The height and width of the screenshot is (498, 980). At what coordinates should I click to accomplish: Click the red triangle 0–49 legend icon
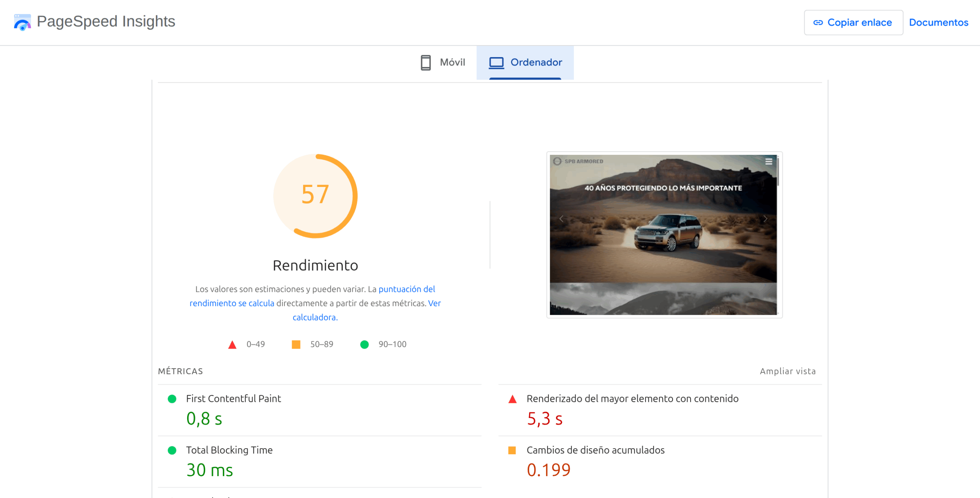(232, 344)
